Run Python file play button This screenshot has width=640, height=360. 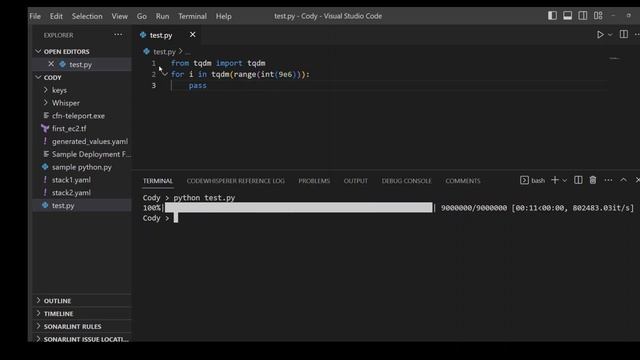click(x=600, y=35)
